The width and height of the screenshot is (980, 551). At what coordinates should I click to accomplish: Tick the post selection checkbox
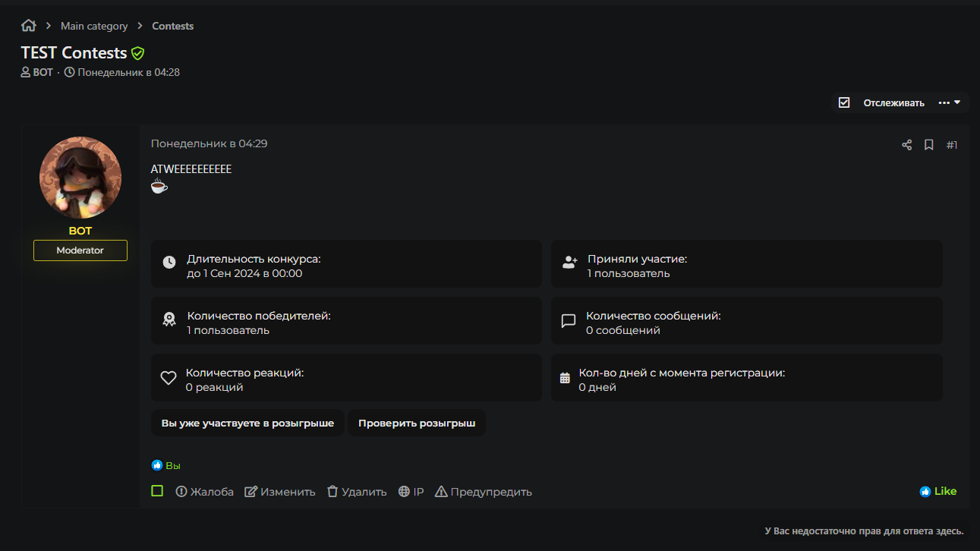157,491
